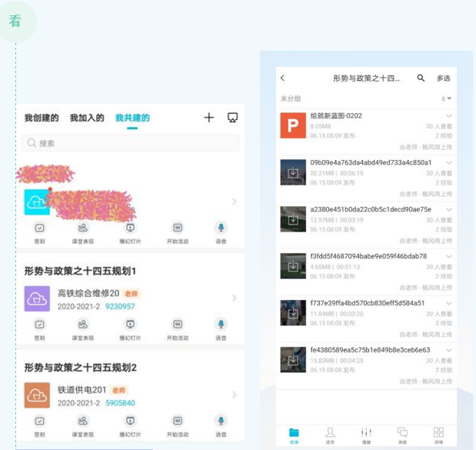
Task: Expand options chevron for 09b09e4a763da4abd49ed733a4c850a1
Action: tap(449, 163)
